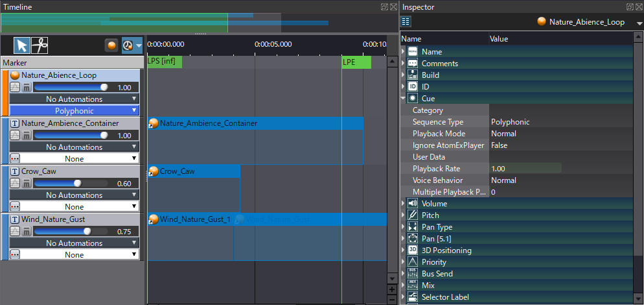The image size is (644, 305).
Task: Expand the Pan Type section
Action: pyautogui.click(x=403, y=227)
